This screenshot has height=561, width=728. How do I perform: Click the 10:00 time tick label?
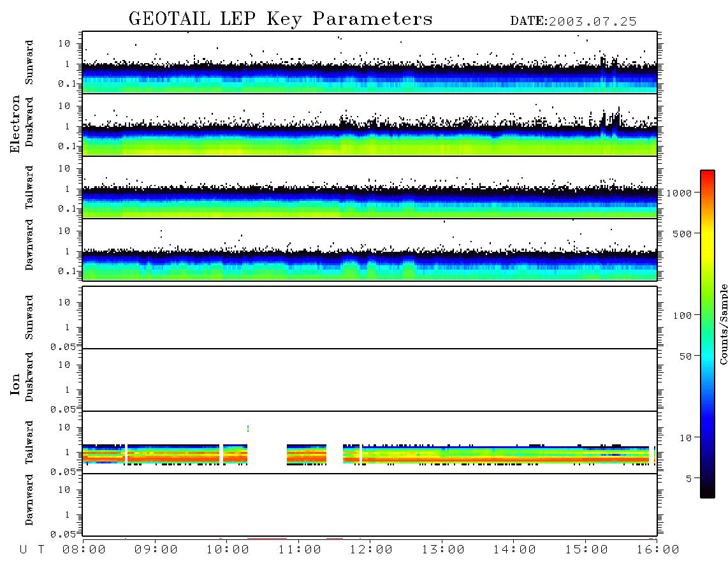228,550
